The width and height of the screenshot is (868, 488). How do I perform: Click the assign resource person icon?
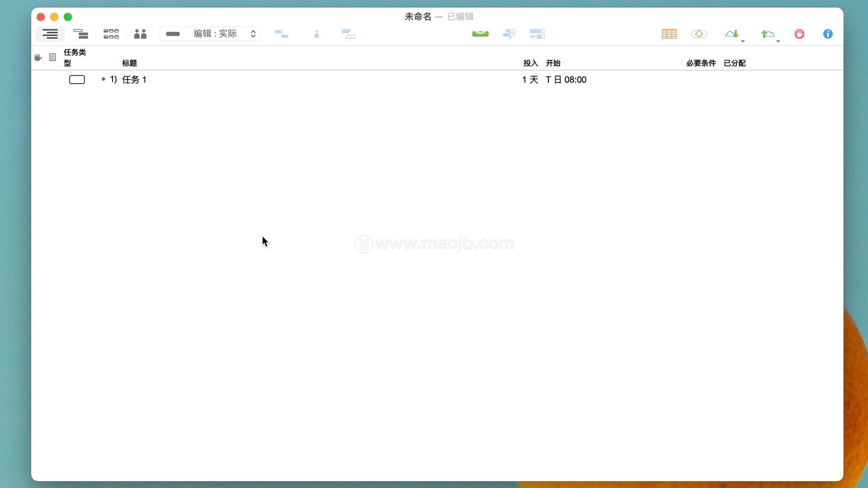pos(316,34)
